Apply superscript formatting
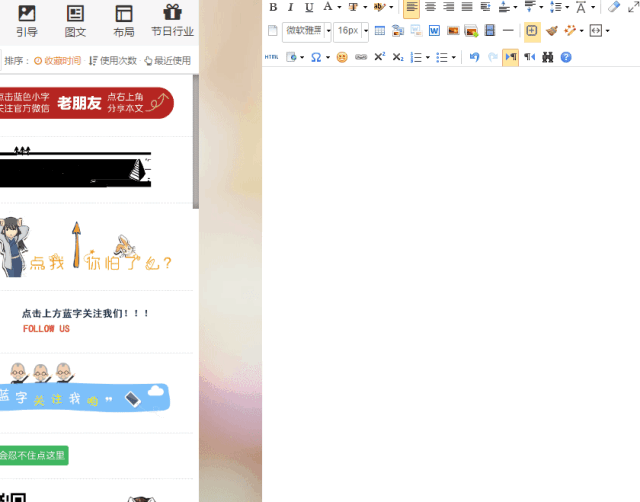 380,57
